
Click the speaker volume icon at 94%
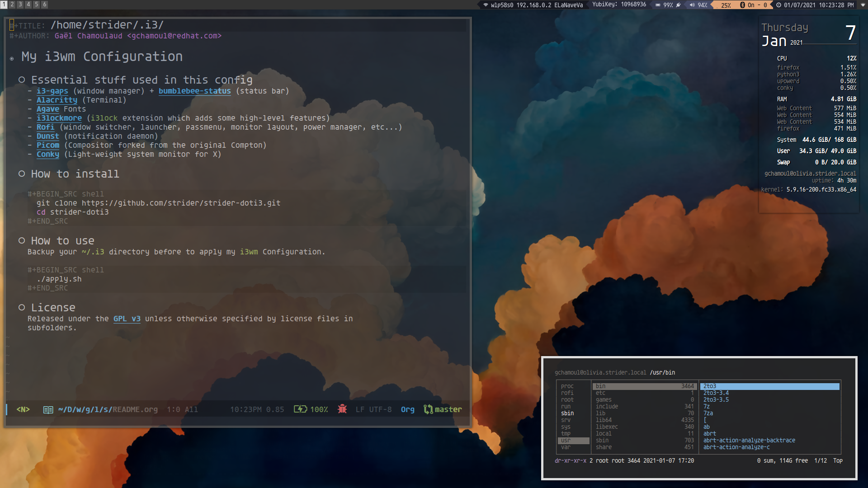coord(692,5)
